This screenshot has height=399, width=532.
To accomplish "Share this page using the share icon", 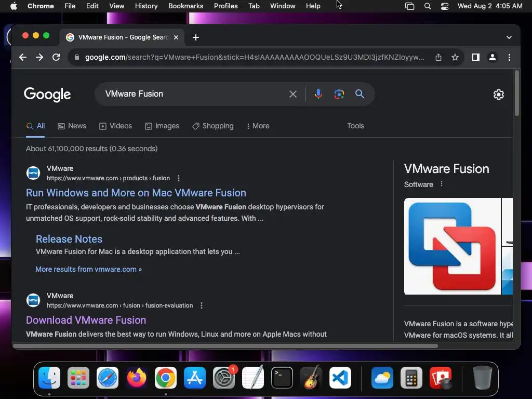I will pyautogui.click(x=438, y=57).
